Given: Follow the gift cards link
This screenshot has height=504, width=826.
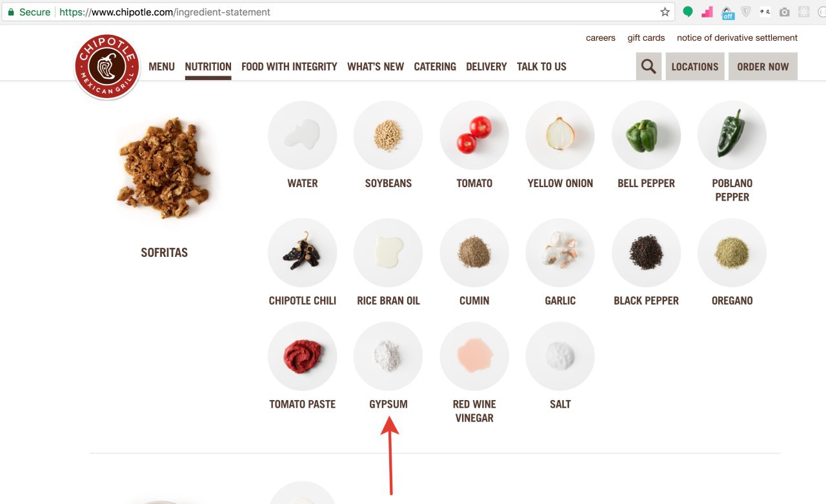Looking at the screenshot, I should coord(646,38).
